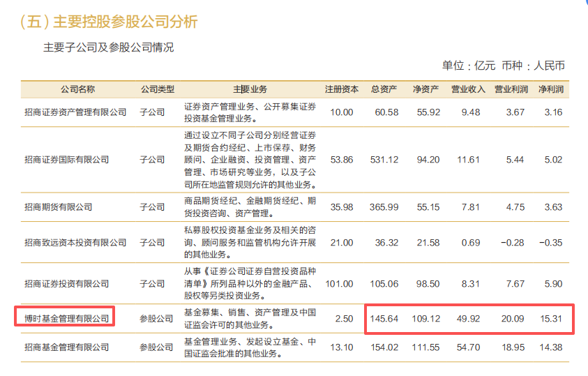
Task: Click the negative net profit value −0.35
Action: (551, 243)
